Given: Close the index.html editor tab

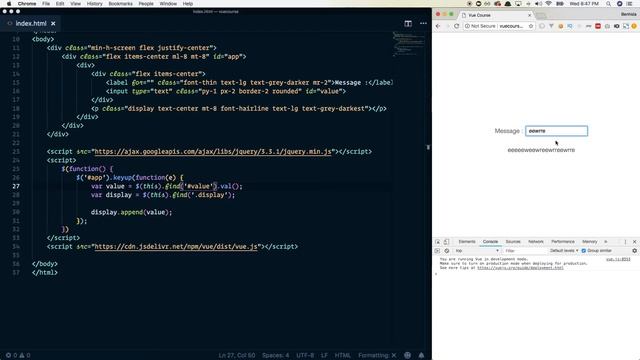Looking at the screenshot, I should pos(53,24).
